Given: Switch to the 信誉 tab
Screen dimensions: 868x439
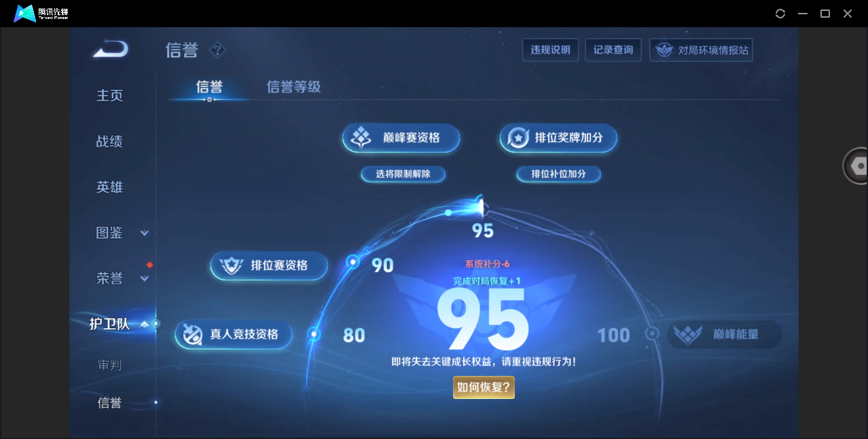Looking at the screenshot, I should pos(209,87).
